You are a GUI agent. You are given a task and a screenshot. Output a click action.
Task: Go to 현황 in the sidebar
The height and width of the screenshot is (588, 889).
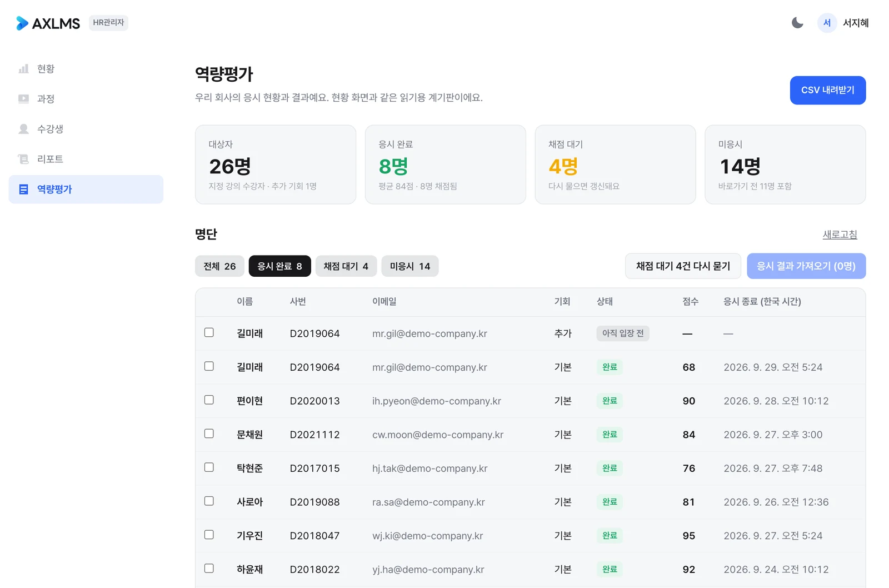[x=86, y=69]
